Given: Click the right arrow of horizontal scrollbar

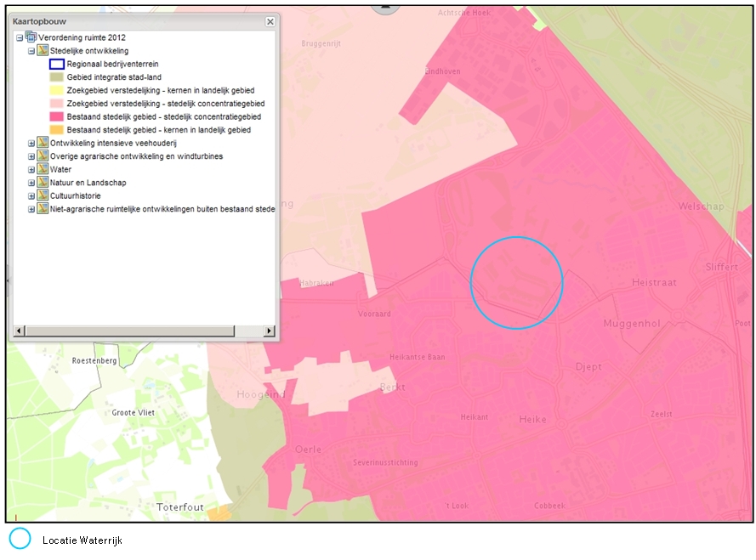Looking at the screenshot, I should [x=270, y=331].
